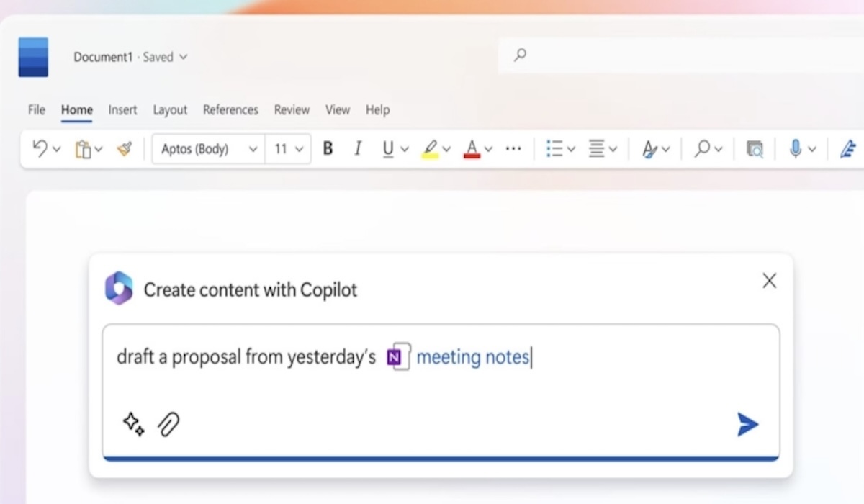Screen dimensions: 864x504
Task: Switch to the Home tab
Action: (x=77, y=110)
